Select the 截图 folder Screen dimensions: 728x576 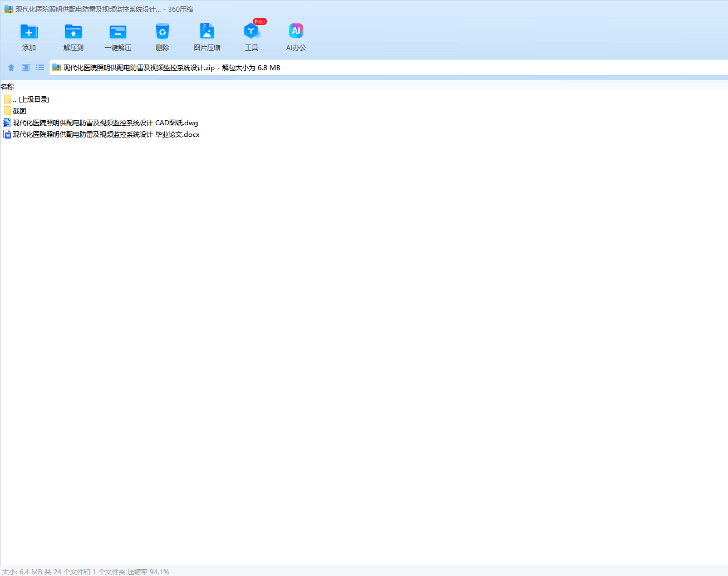click(x=19, y=111)
